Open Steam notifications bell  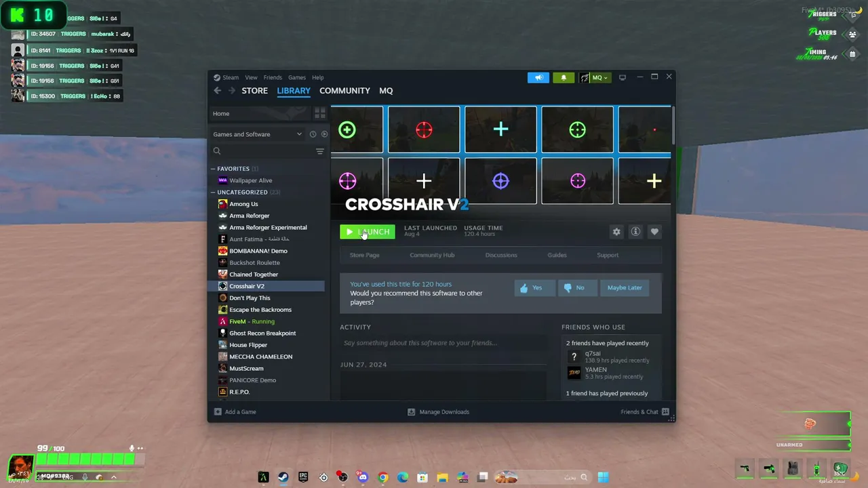tap(564, 77)
